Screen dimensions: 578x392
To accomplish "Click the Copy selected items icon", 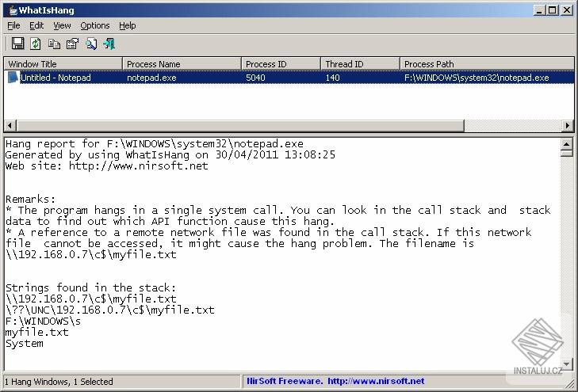I will coord(54,44).
